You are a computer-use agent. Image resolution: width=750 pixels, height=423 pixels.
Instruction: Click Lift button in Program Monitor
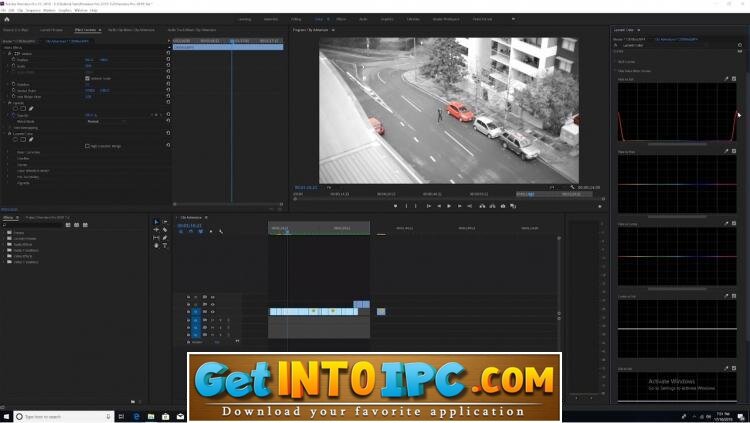coord(482,206)
